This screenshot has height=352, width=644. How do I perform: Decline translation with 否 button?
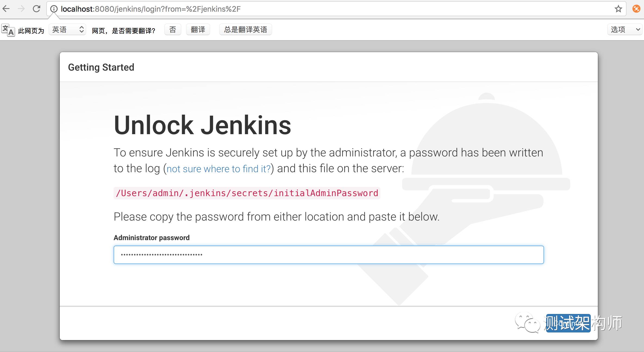click(x=173, y=29)
